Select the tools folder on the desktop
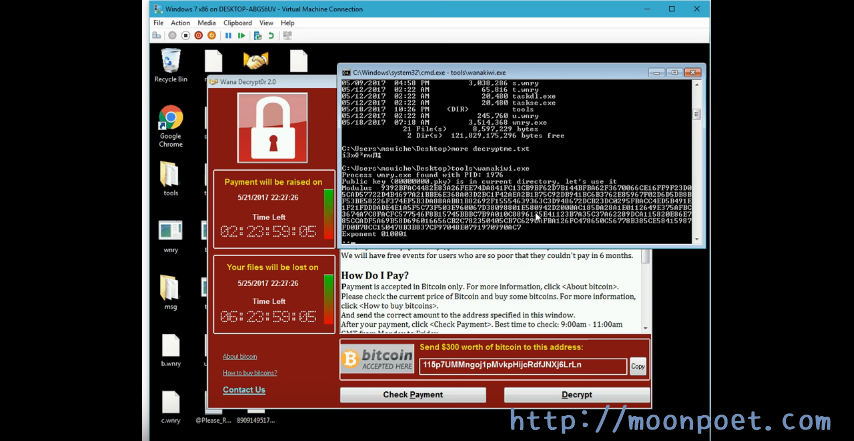This screenshot has width=854, height=441. coord(170,179)
